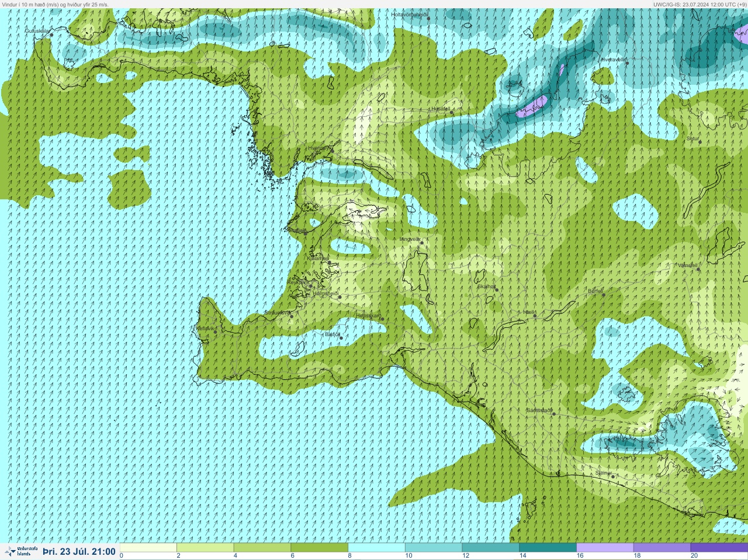This screenshot has height=560, width=748.
Task: Click the legend tick value '14'
Action: [522, 556]
